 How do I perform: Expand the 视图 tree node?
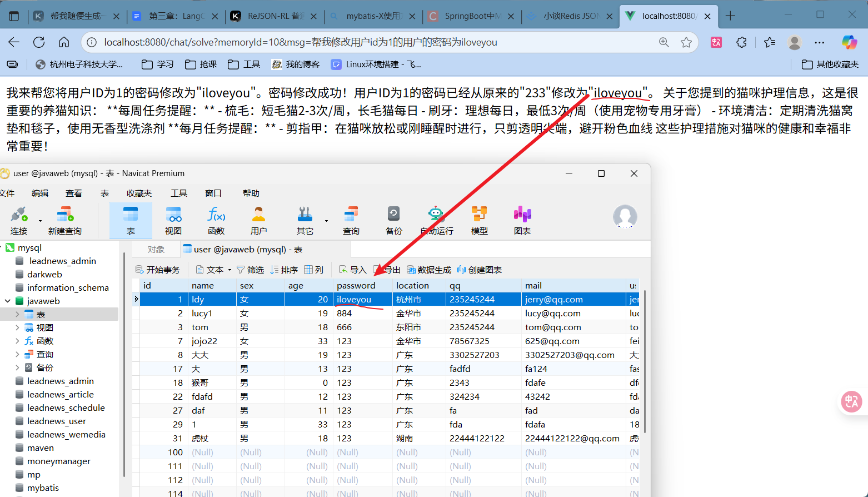17,327
